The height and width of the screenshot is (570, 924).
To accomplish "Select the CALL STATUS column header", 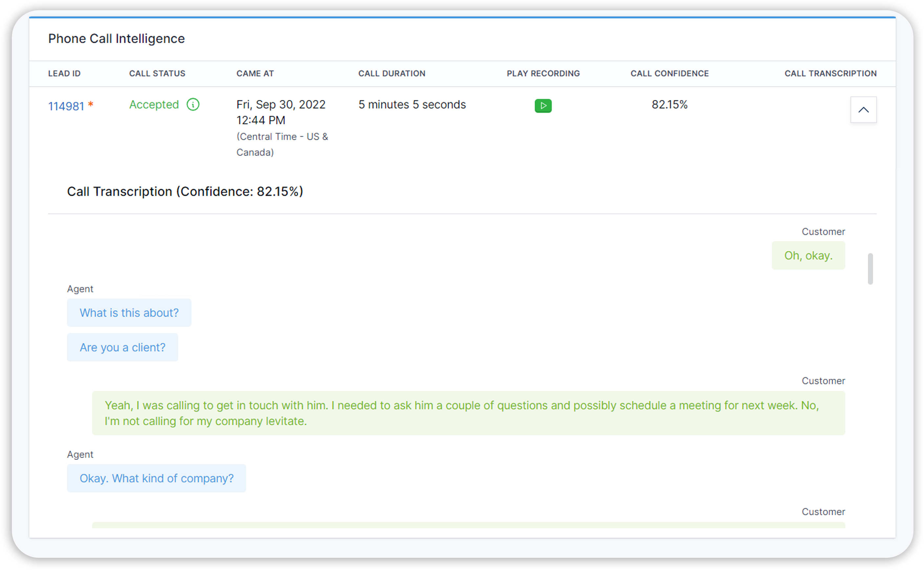I will click(157, 73).
